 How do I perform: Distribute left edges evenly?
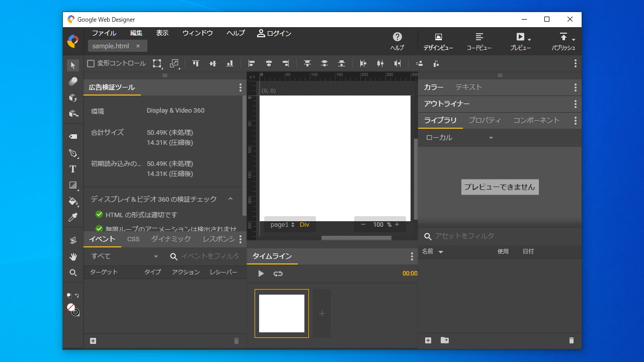[x=363, y=63]
